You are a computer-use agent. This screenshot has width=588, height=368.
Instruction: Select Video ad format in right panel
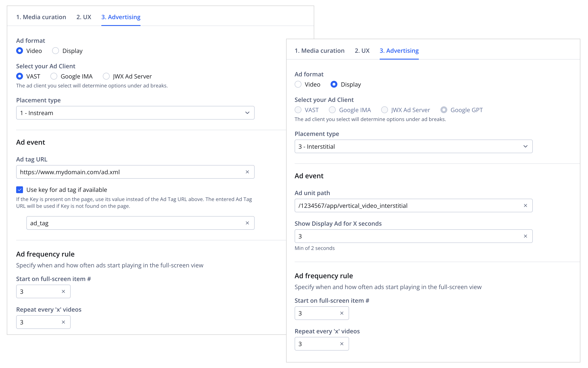click(x=298, y=84)
